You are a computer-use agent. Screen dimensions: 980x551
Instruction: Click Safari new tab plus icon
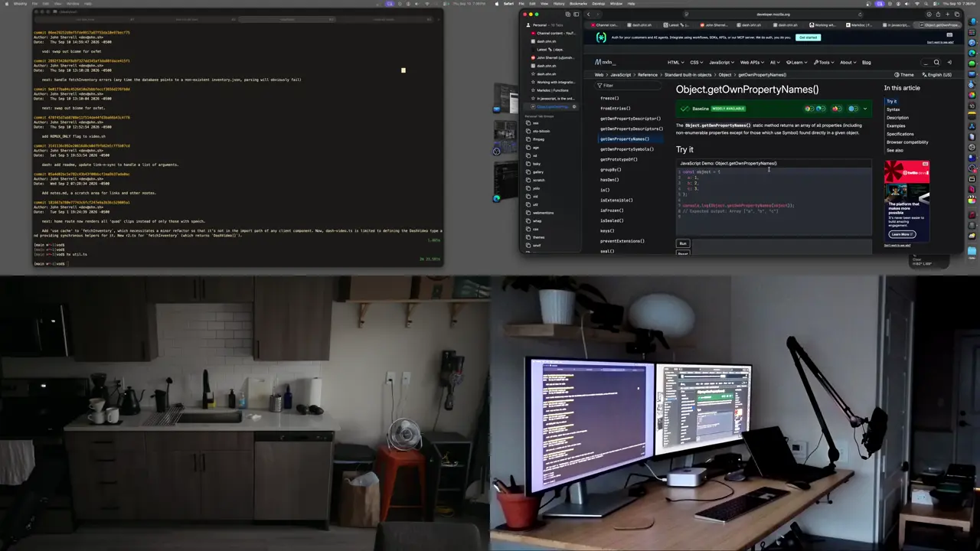(x=947, y=14)
